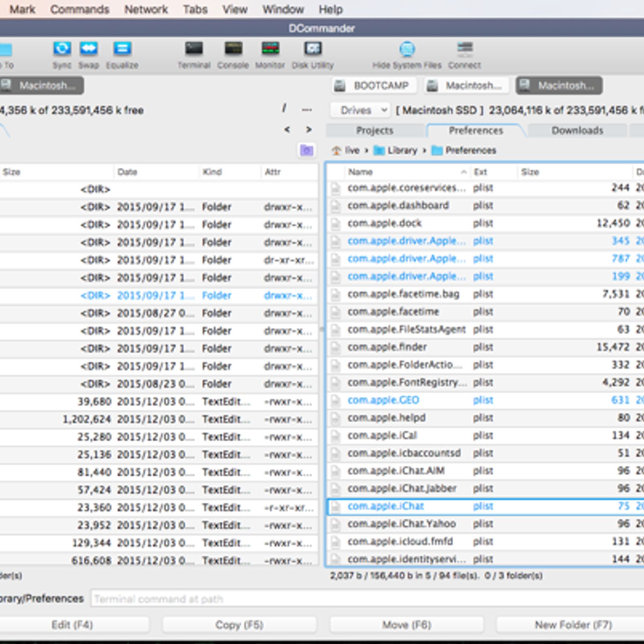The image size is (644, 644).
Task: Click the Copy (F5) button
Action: tap(239, 625)
